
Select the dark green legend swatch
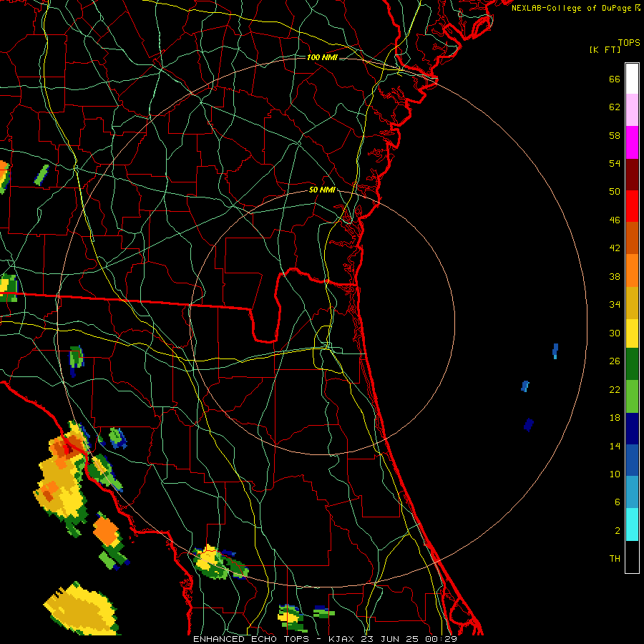[632, 364]
